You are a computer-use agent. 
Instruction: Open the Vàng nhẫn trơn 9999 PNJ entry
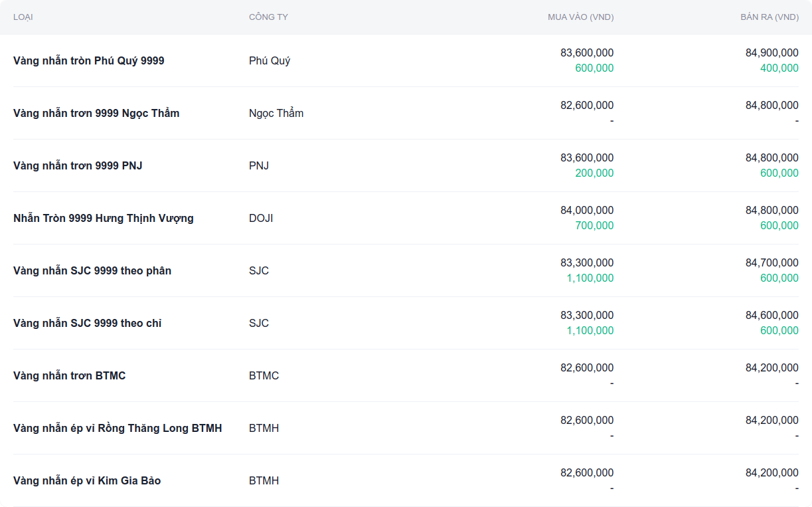[78, 165]
